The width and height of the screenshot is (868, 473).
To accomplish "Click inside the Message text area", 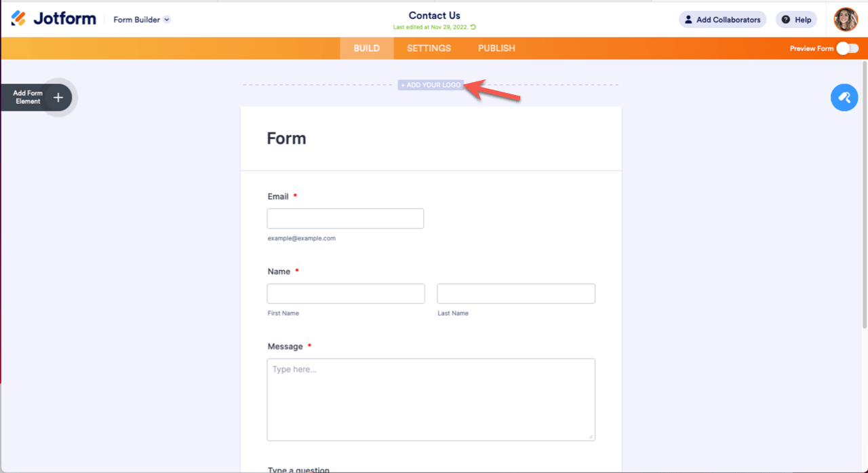I will [x=431, y=400].
